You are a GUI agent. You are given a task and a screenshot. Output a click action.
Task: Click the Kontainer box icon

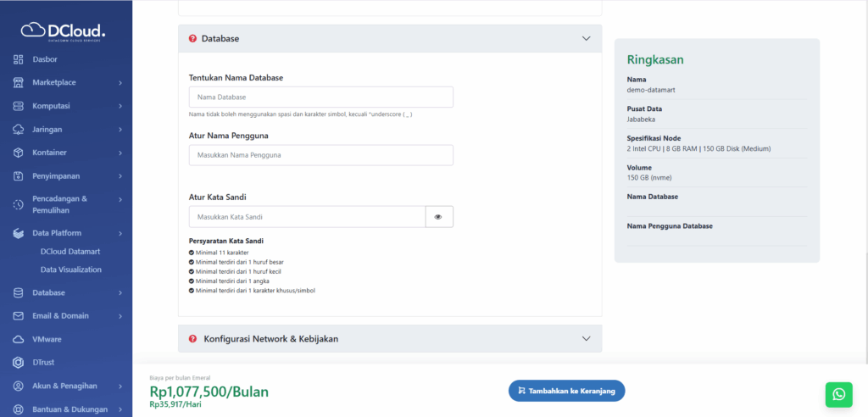pos(19,153)
